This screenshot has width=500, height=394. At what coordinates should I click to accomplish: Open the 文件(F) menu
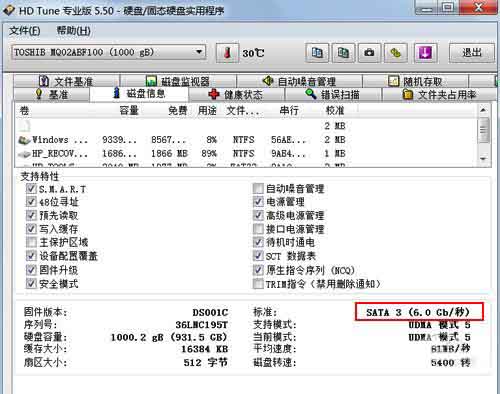pos(24,31)
